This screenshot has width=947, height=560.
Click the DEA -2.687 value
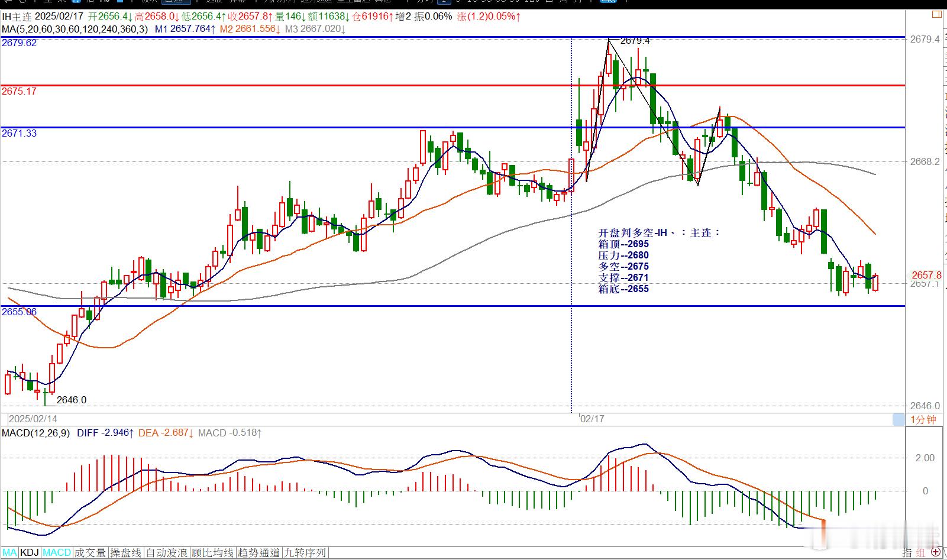click(166, 433)
